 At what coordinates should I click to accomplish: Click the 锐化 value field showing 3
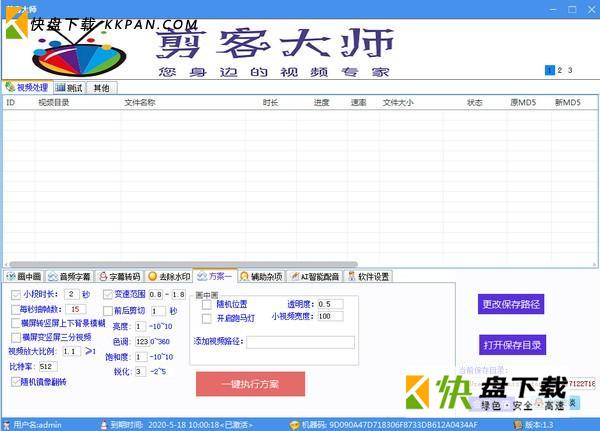pos(140,371)
